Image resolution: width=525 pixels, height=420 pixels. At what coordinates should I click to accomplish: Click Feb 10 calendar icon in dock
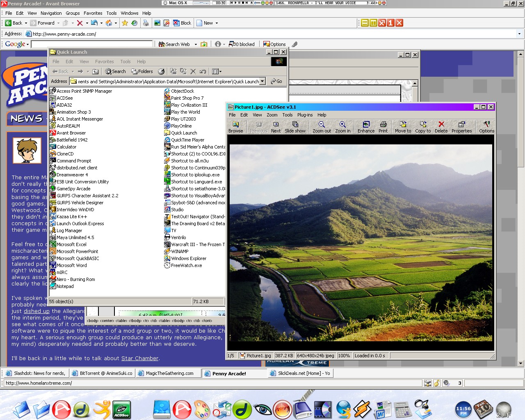[x=484, y=409]
